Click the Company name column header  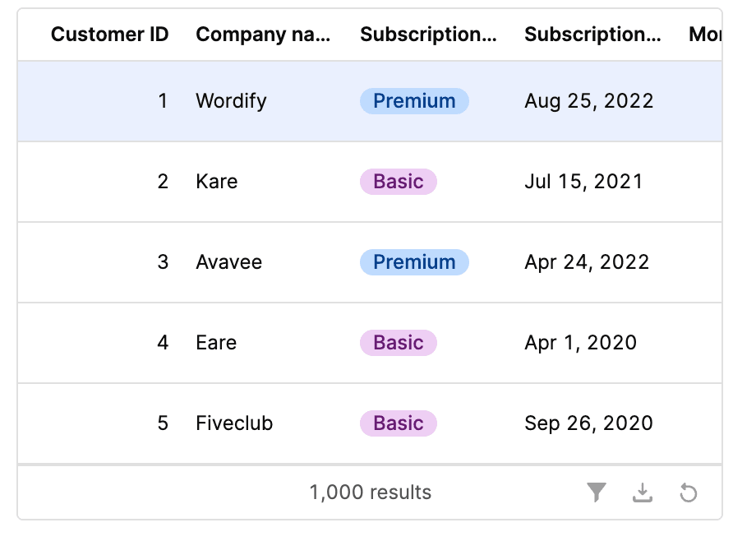[x=263, y=35]
